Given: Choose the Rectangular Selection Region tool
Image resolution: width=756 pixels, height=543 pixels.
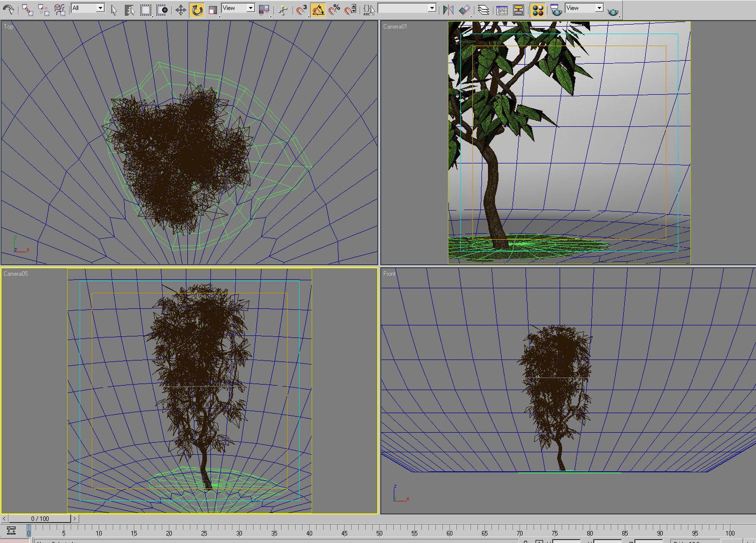Looking at the screenshot, I should 145,10.
